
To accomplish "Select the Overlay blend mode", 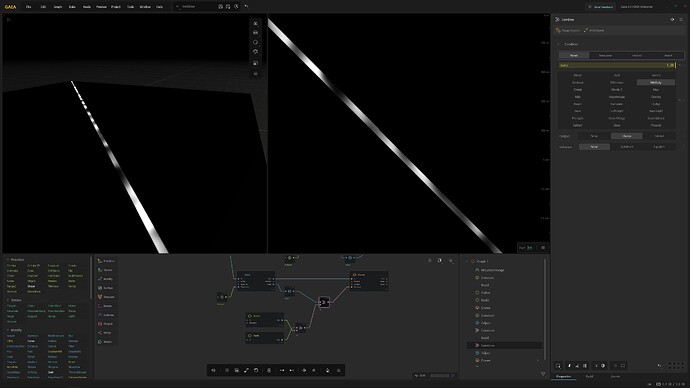I will (656, 97).
